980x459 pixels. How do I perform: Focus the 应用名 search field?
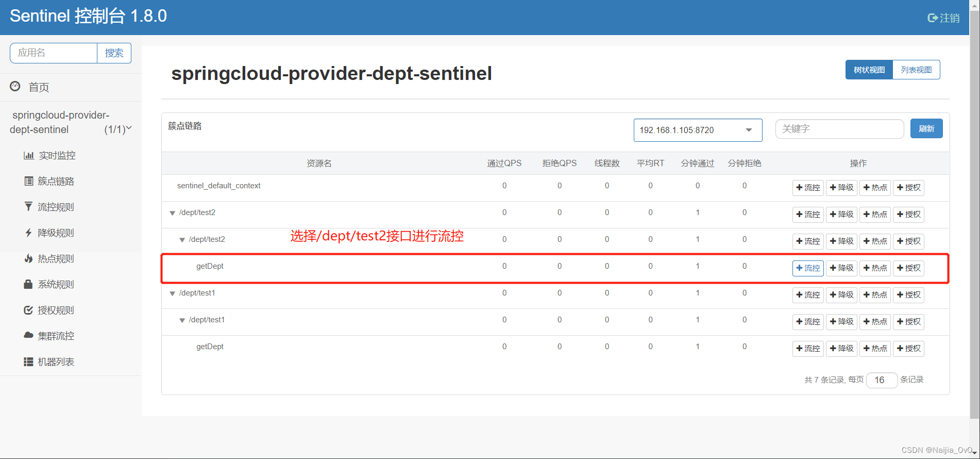click(54, 53)
